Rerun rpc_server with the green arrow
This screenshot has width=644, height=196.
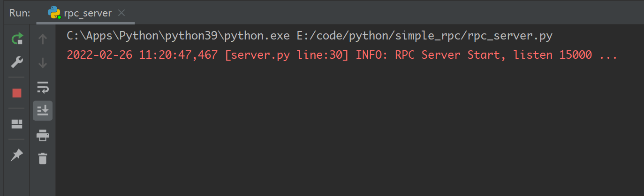[17, 39]
